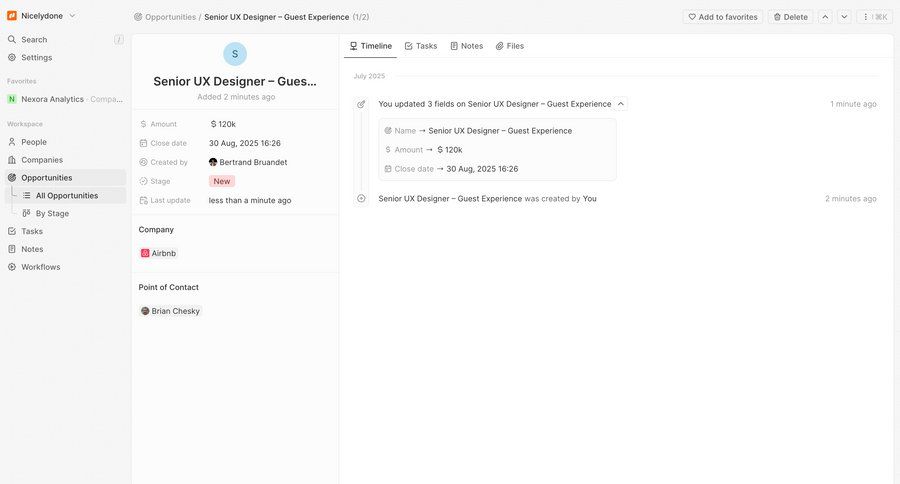Screen dimensions: 900x484
Task: Switch to the Timeline tab
Action: tap(371, 46)
